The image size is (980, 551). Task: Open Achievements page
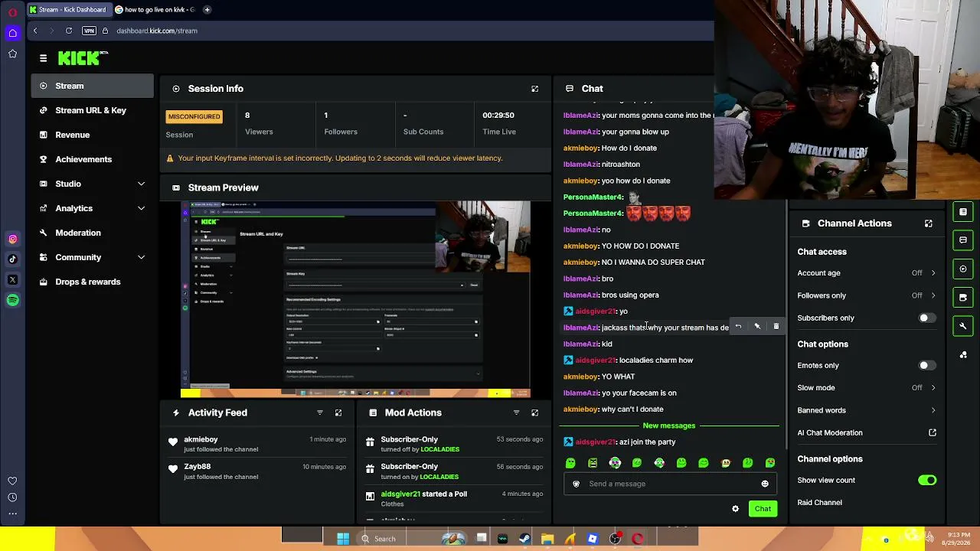[x=93, y=159]
